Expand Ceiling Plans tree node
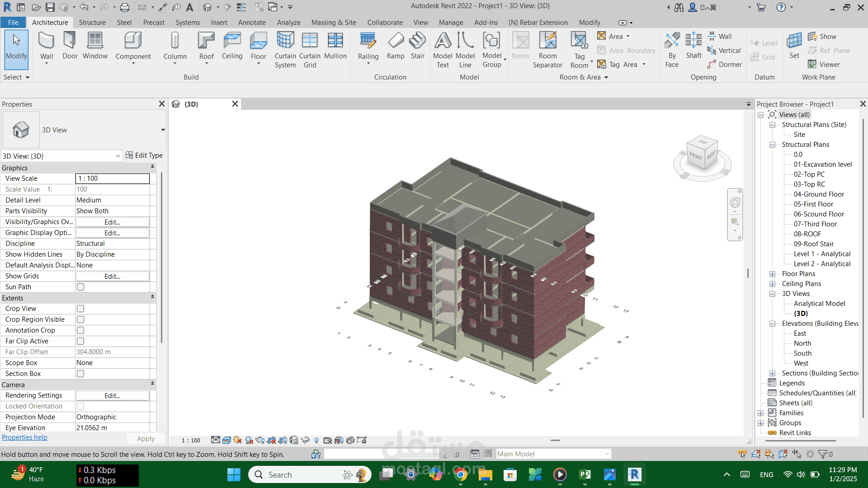The image size is (868, 488). (772, 284)
